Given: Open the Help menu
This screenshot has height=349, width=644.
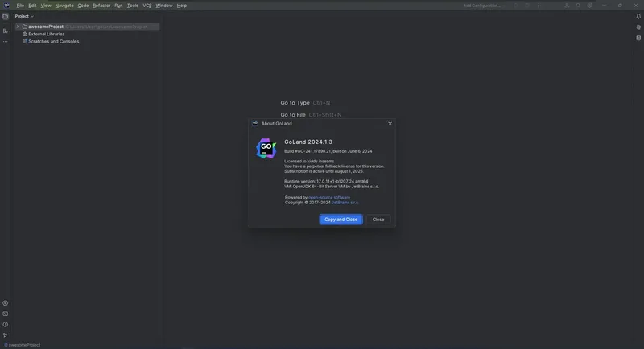Looking at the screenshot, I should pos(182,6).
